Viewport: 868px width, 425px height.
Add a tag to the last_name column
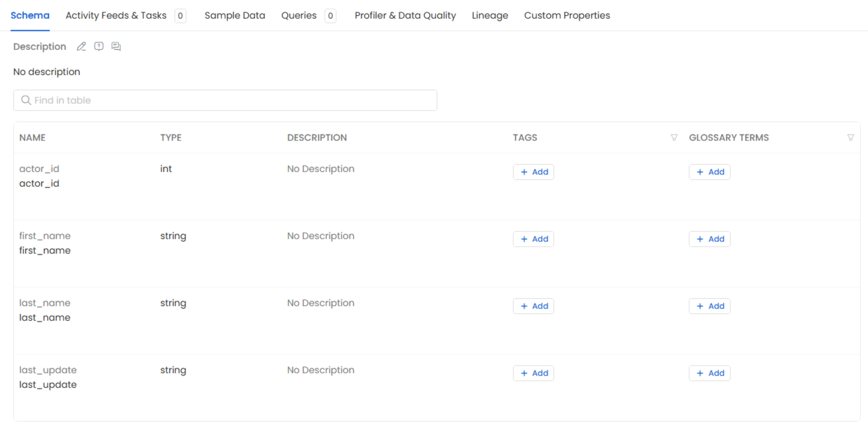coord(533,306)
